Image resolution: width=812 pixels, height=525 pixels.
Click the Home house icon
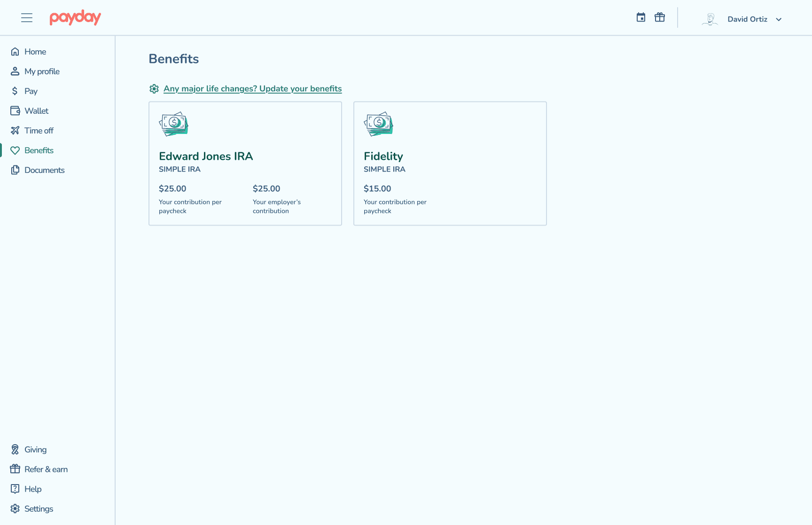coord(15,52)
